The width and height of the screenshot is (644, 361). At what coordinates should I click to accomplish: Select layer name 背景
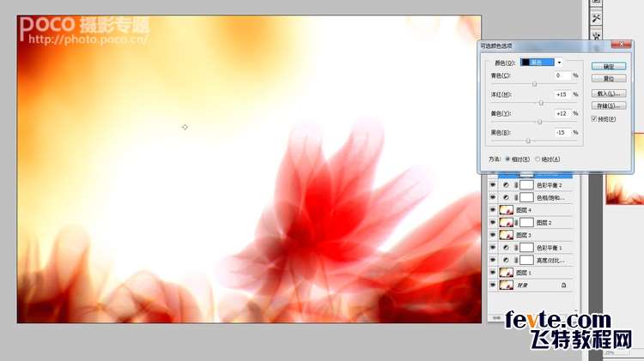(522, 285)
